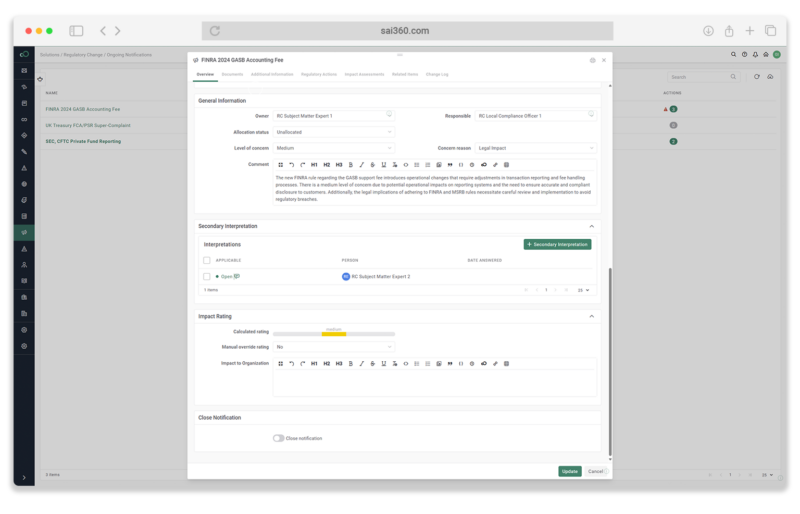Screen dimensions: 800x514
Task: Expand the left sidebar with bottom chevron
Action: tap(24, 478)
